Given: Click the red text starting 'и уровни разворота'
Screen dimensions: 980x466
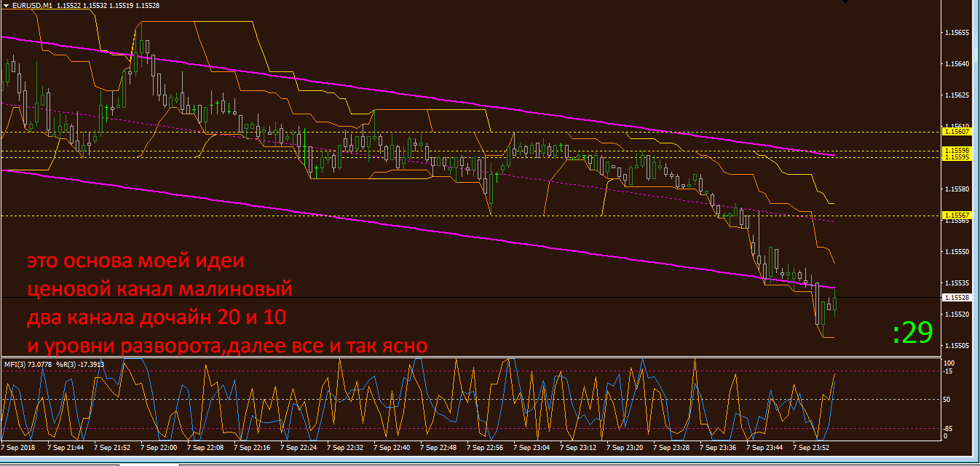Looking at the screenshot, I should [227, 345].
